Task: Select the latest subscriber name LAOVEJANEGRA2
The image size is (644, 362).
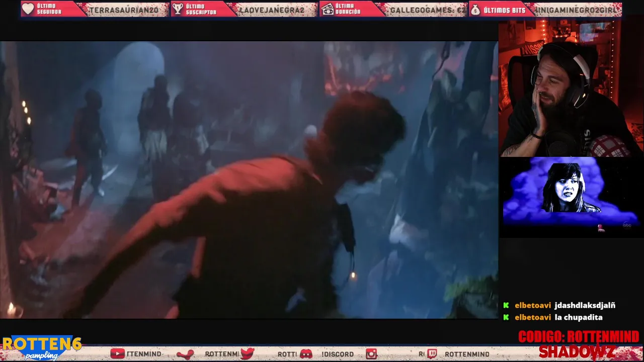Action: point(272,10)
